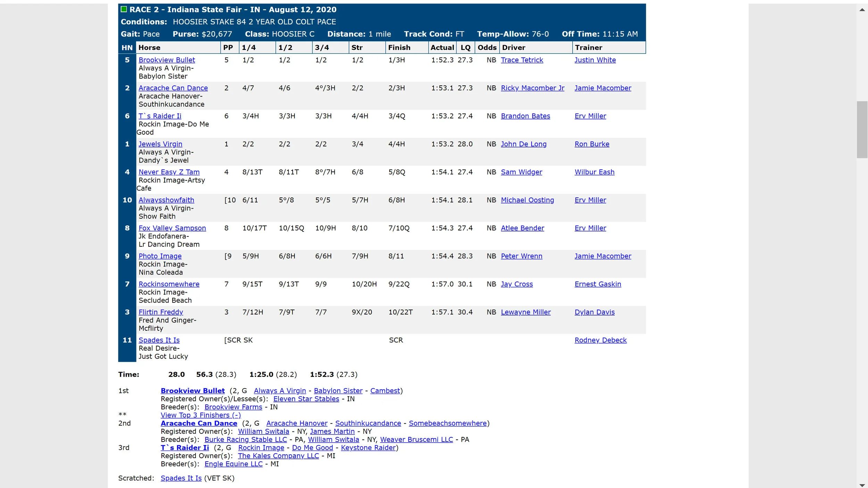Open trainer Justin White's profile
Screen dimensions: 868x488
pos(595,60)
